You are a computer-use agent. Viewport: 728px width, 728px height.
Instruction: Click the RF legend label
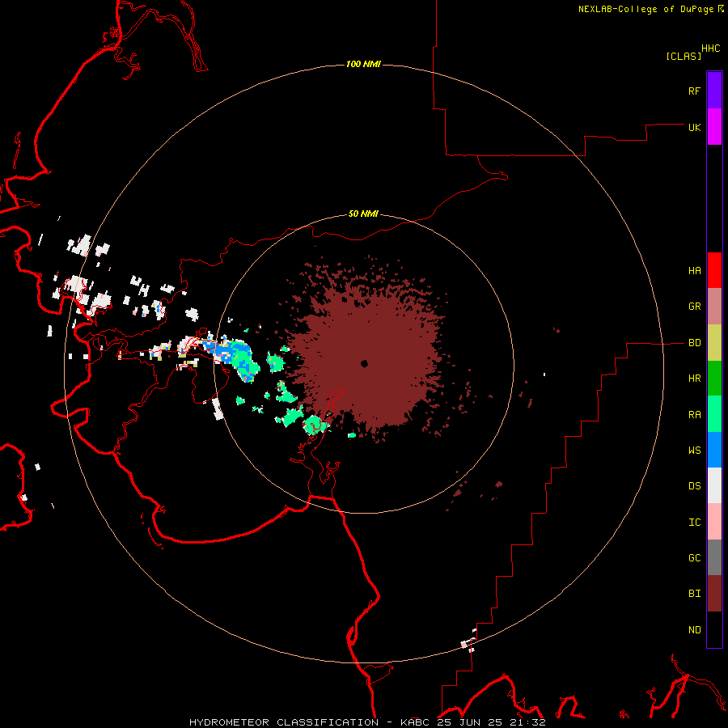tap(695, 91)
